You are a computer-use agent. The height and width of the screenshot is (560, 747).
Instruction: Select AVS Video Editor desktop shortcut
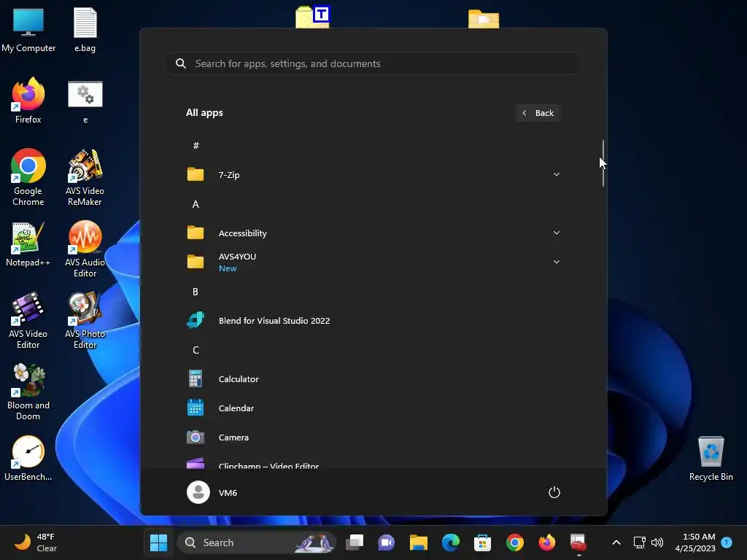click(x=28, y=321)
